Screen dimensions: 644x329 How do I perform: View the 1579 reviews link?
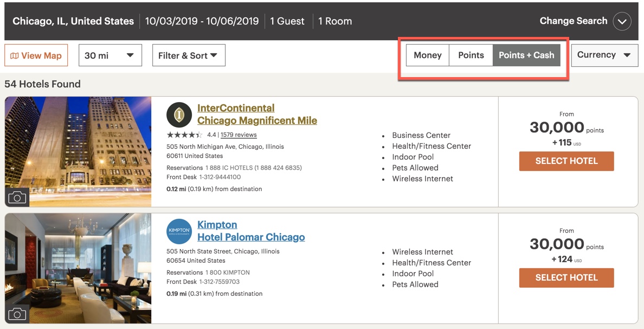[239, 135]
